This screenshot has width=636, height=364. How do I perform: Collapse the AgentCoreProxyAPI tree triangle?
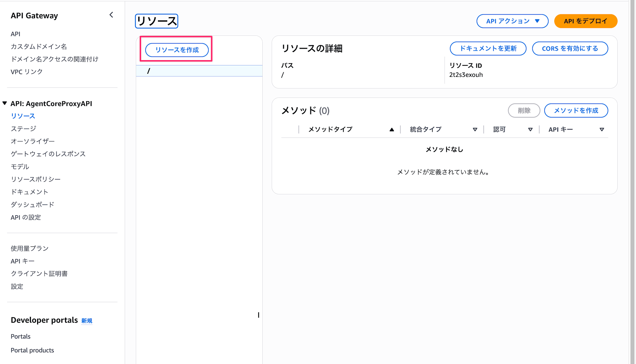(x=5, y=103)
